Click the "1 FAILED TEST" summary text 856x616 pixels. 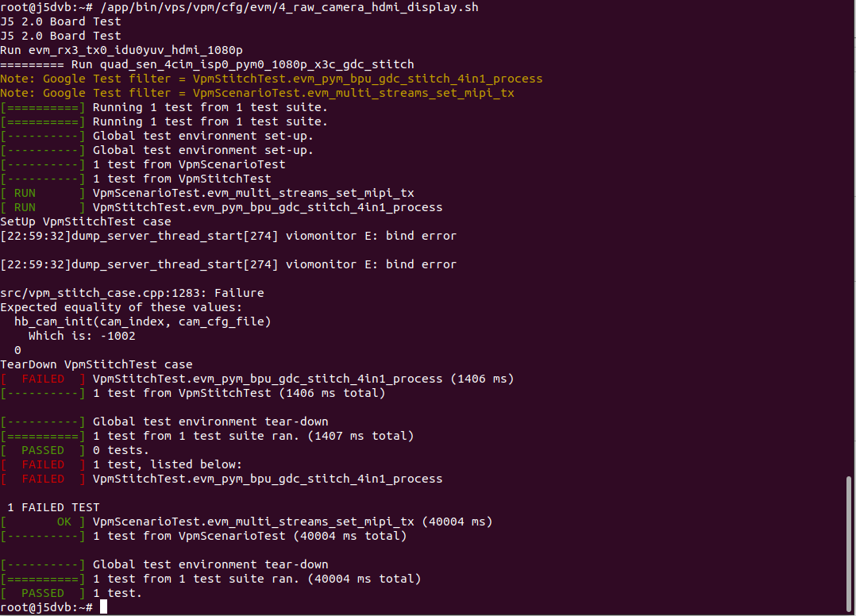click(53, 507)
